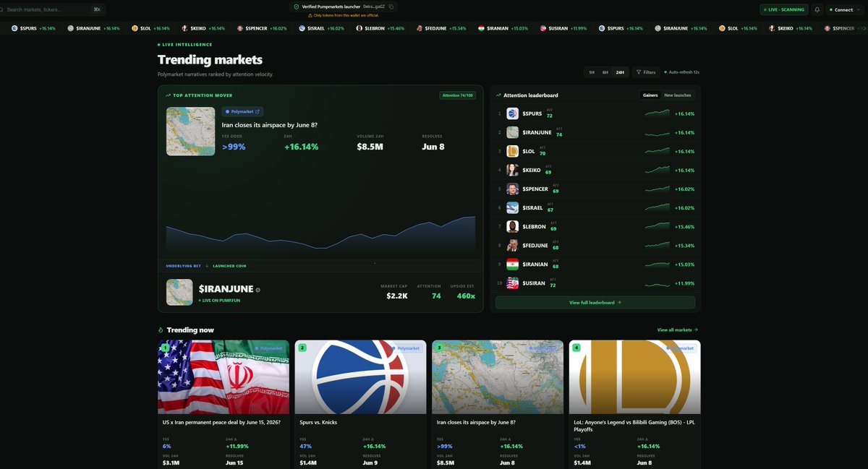
Task: Click the Attention 74/100 badge
Action: click(x=458, y=95)
